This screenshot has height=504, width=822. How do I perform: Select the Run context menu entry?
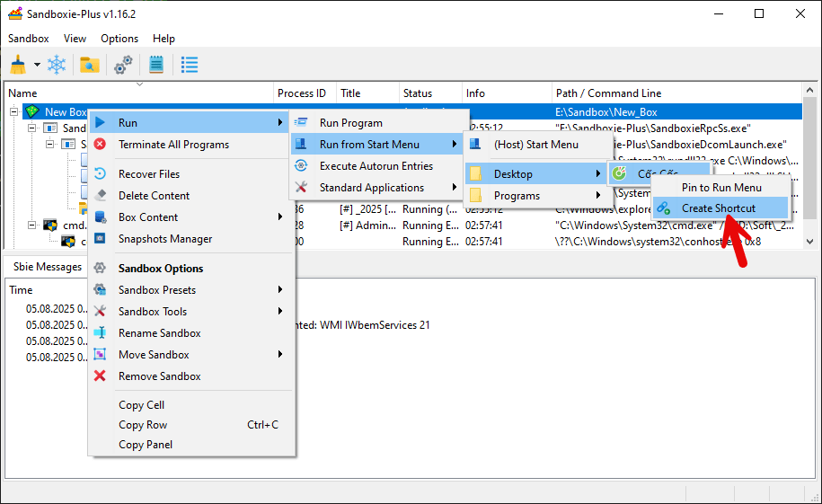(x=189, y=123)
